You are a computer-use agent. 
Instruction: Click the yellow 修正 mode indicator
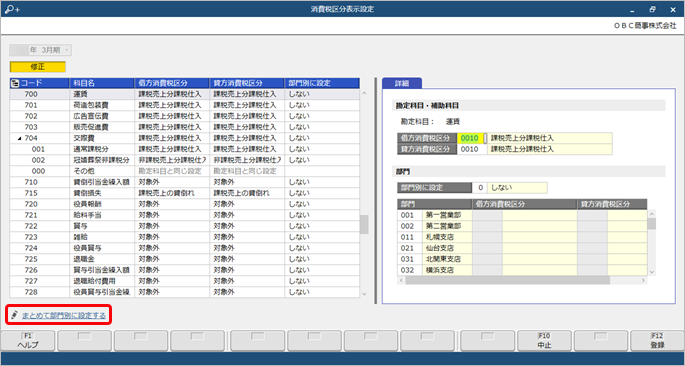[x=38, y=67]
